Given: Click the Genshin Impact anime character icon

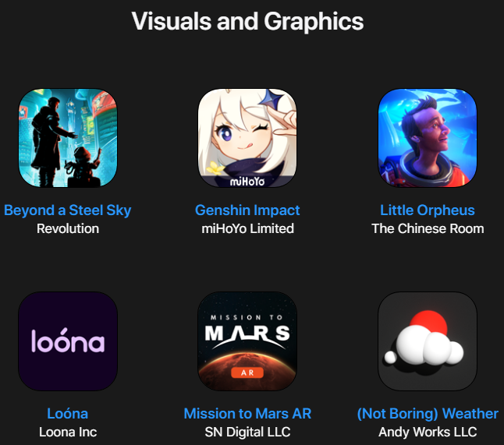Looking at the screenshot, I should point(247,138).
